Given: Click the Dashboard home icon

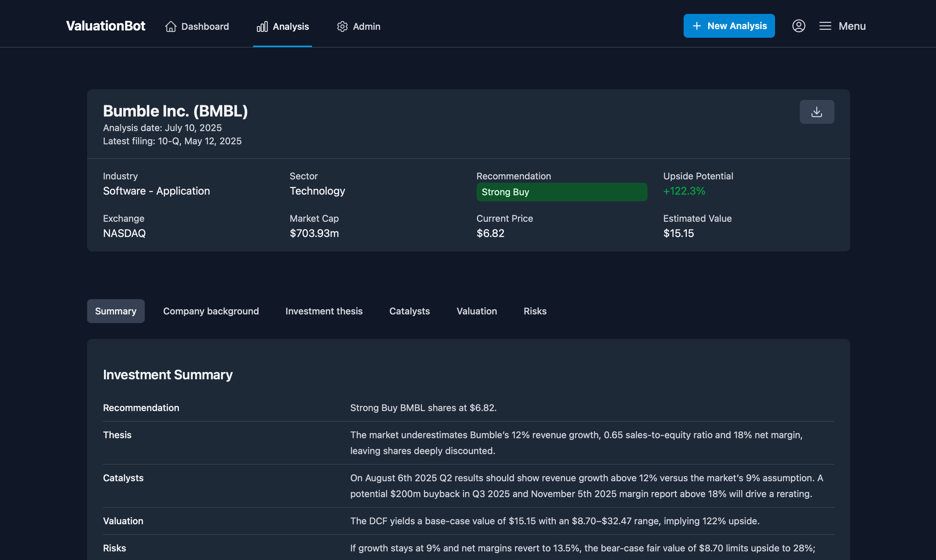Looking at the screenshot, I should [x=171, y=26].
